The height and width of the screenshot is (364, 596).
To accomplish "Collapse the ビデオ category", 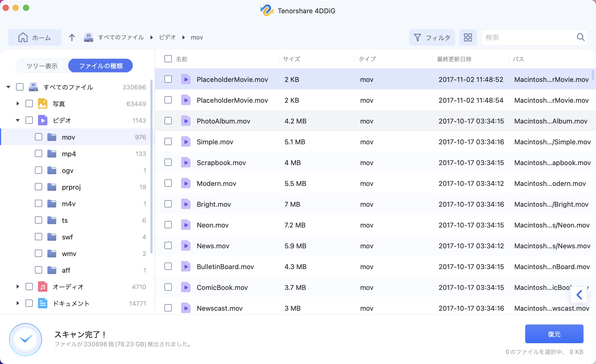I will click(x=18, y=120).
